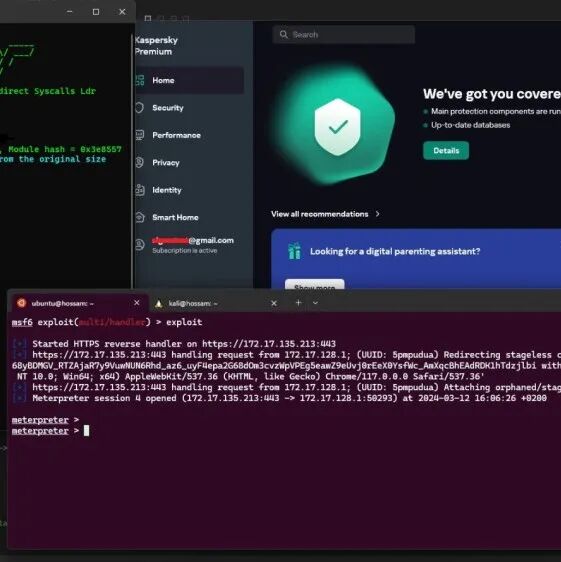Minimize the left console window
Image resolution: width=561 pixels, height=562 pixels.
point(70,12)
